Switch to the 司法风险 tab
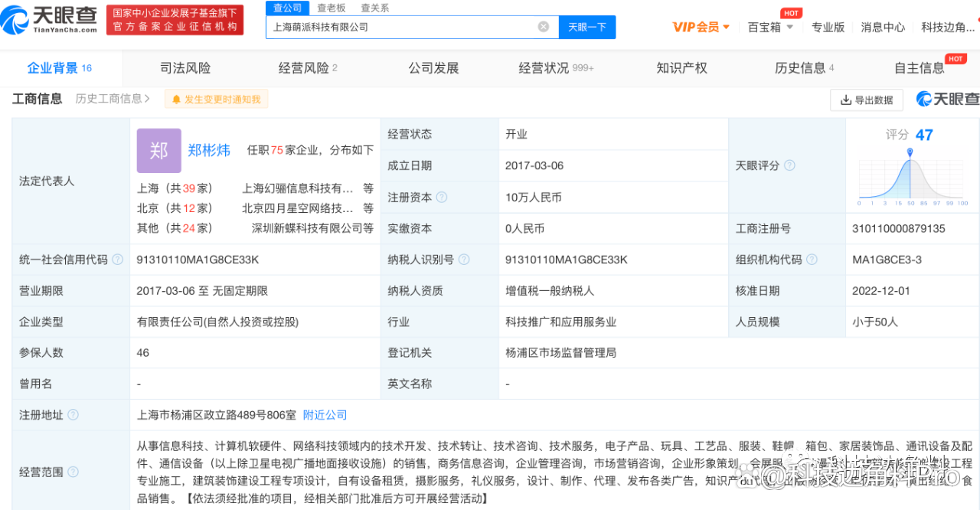This screenshot has width=980, height=510. tap(185, 68)
